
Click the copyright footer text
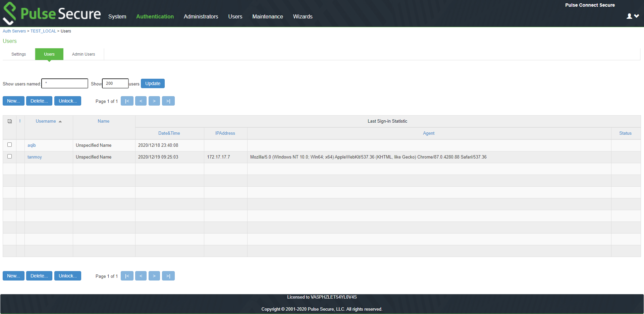pyautogui.click(x=322, y=309)
